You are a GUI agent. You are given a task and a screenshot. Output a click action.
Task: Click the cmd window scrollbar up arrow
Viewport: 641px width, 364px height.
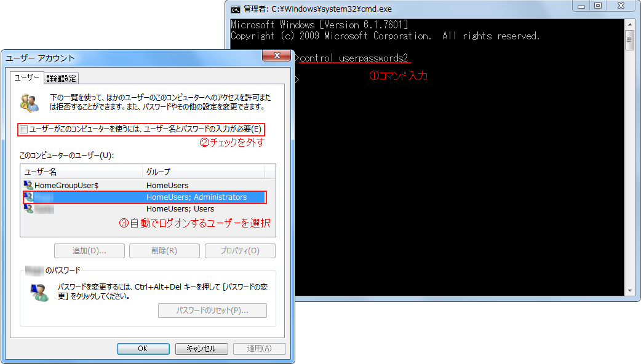(x=629, y=24)
